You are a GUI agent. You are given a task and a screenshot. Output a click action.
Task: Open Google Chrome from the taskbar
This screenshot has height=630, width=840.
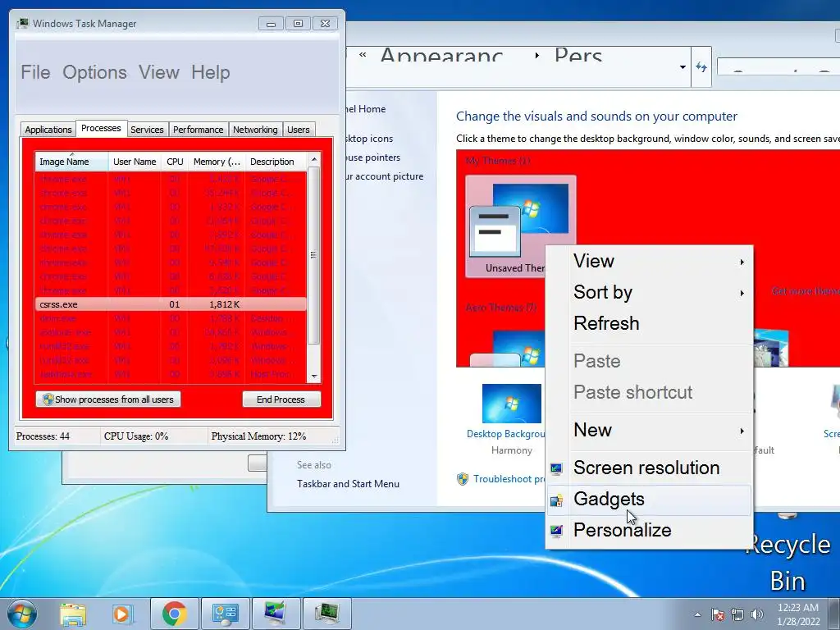174,614
